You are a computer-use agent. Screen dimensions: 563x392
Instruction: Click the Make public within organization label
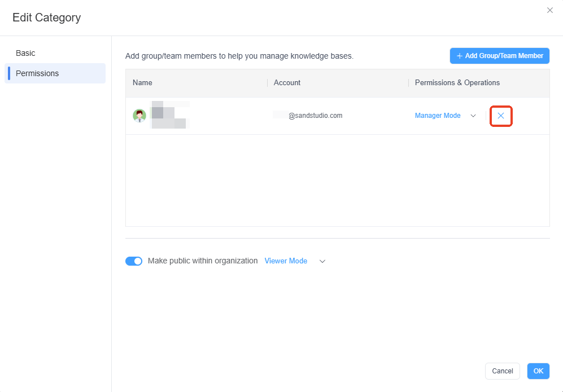click(x=203, y=261)
